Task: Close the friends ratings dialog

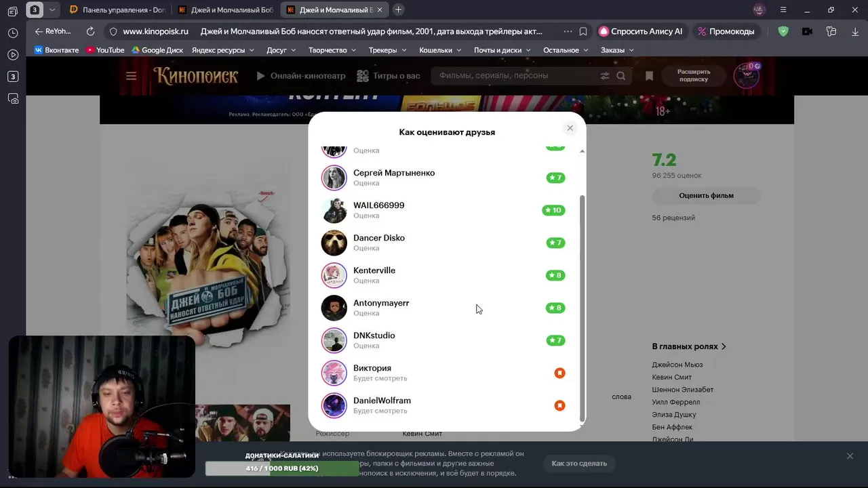Action: pos(570,128)
